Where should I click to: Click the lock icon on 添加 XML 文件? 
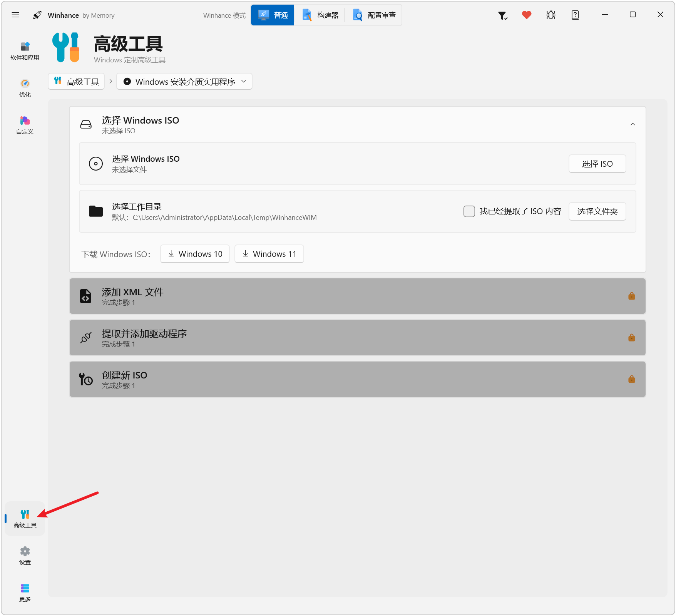pyautogui.click(x=632, y=296)
